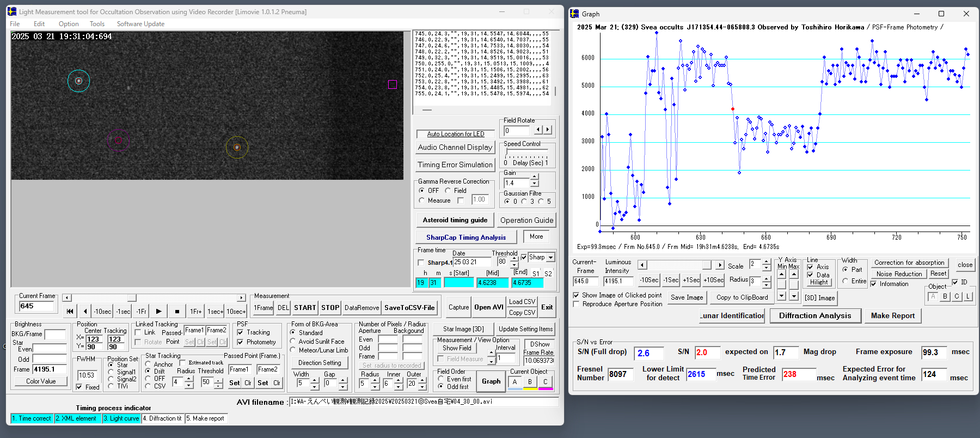Click the Y Axis Max up arrow

794,275
